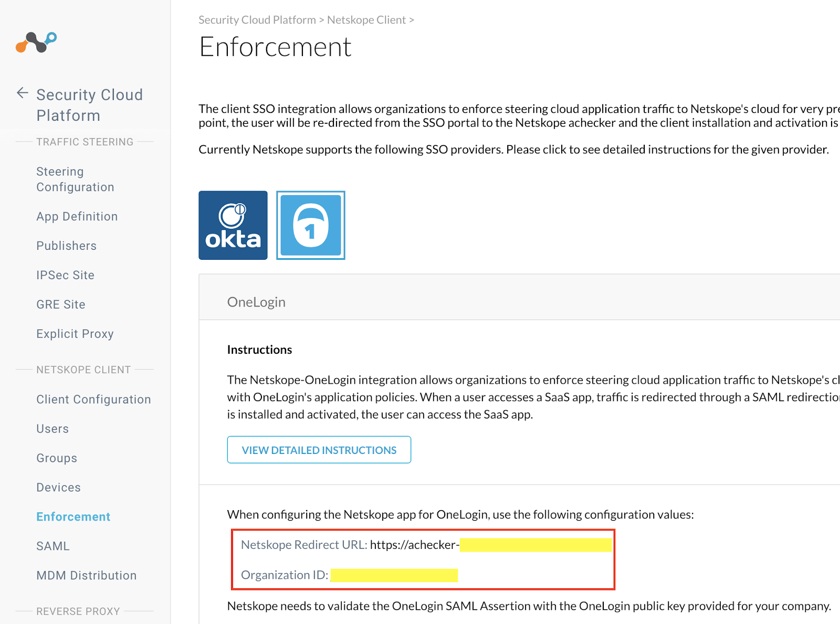The height and width of the screenshot is (624, 840).
Task: Select the OneLogin SSO provider tile
Action: coord(311,225)
